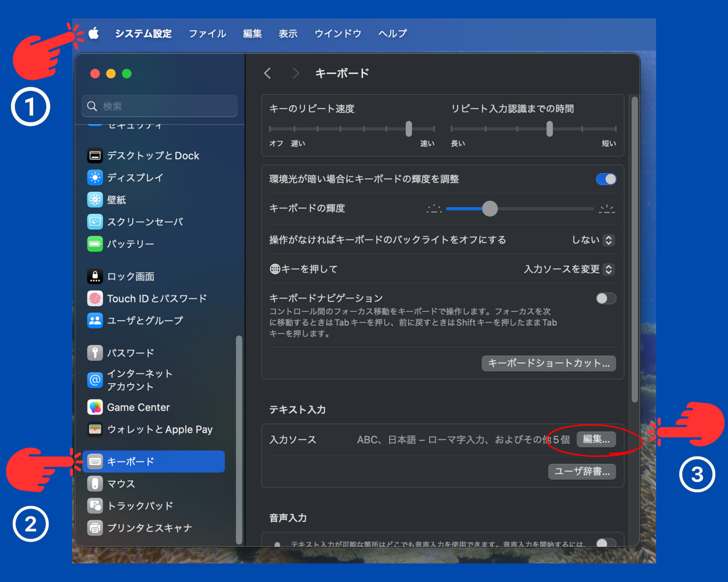
Task: Click the bright keyboard brightness icon
Action: [x=607, y=209]
